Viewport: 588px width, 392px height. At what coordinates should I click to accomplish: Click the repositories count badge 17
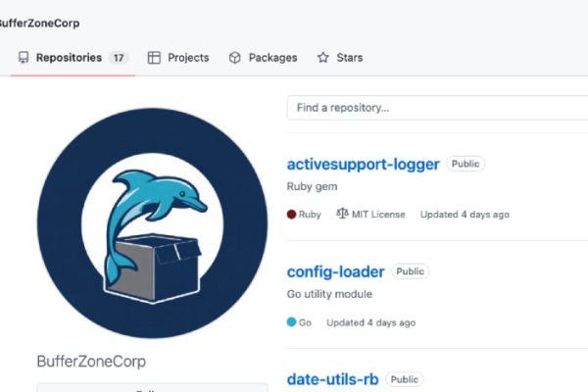pyautogui.click(x=119, y=58)
